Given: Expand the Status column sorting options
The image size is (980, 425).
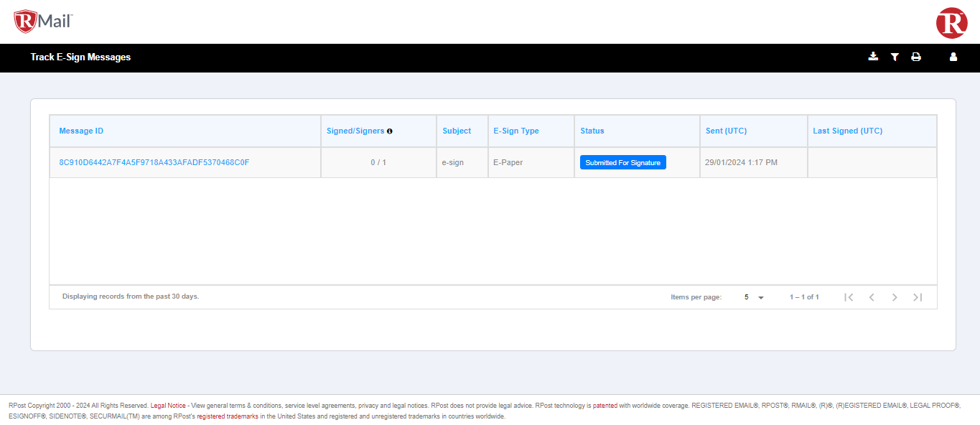Looking at the screenshot, I should tap(592, 131).
